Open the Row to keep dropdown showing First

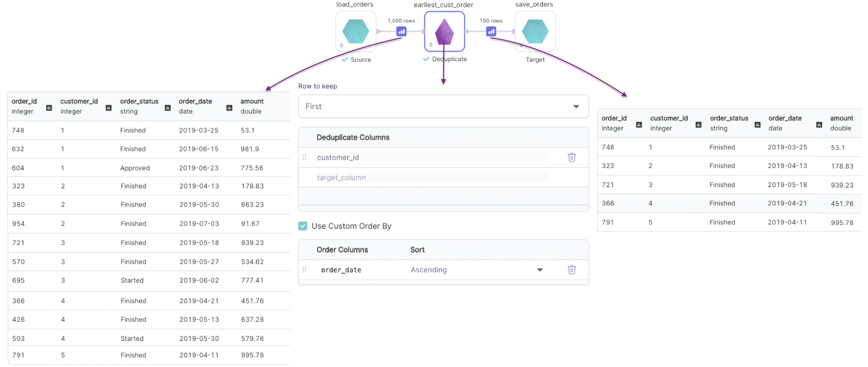[443, 106]
